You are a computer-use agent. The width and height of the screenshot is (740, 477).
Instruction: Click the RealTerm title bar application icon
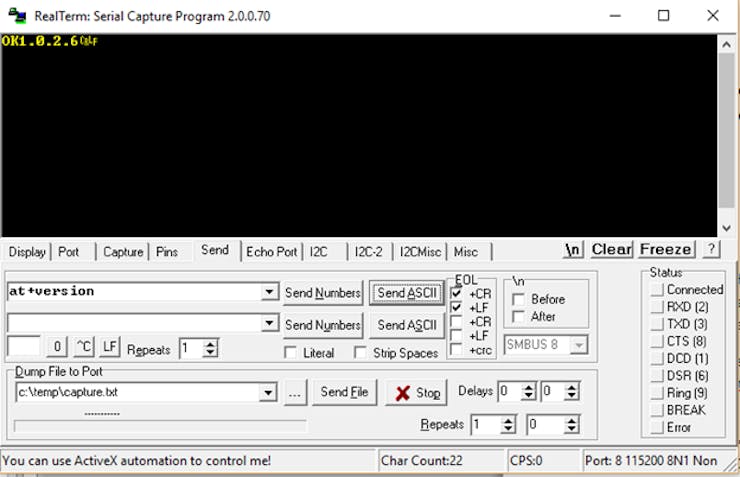tap(17, 16)
